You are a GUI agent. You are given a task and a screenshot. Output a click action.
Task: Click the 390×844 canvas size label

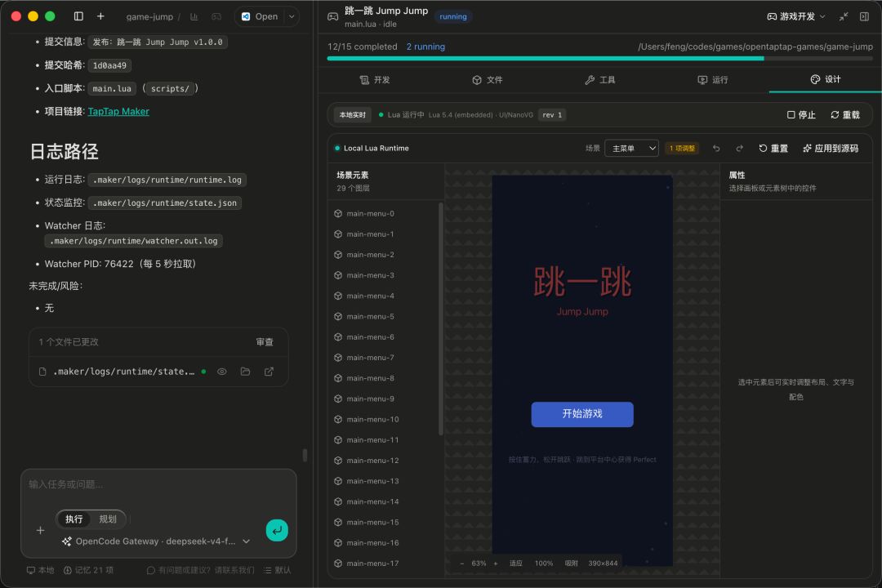coord(603,563)
